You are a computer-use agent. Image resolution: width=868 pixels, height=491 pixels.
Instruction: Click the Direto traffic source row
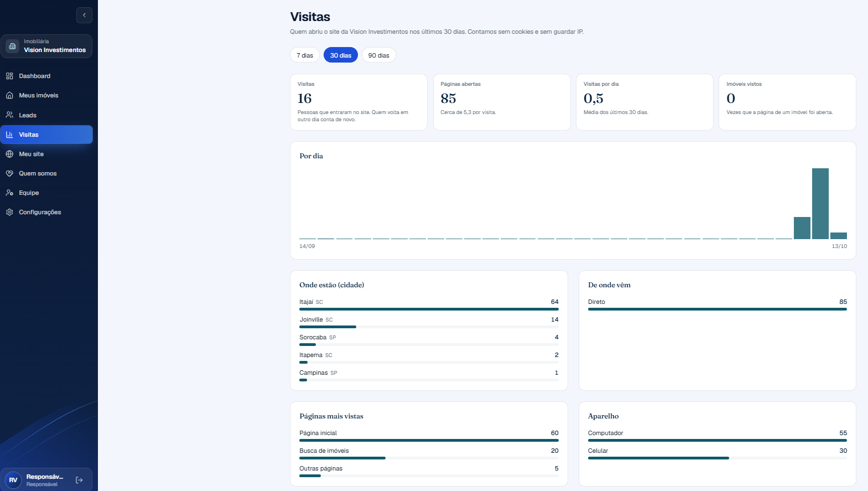pyautogui.click(x=718, y=305)
